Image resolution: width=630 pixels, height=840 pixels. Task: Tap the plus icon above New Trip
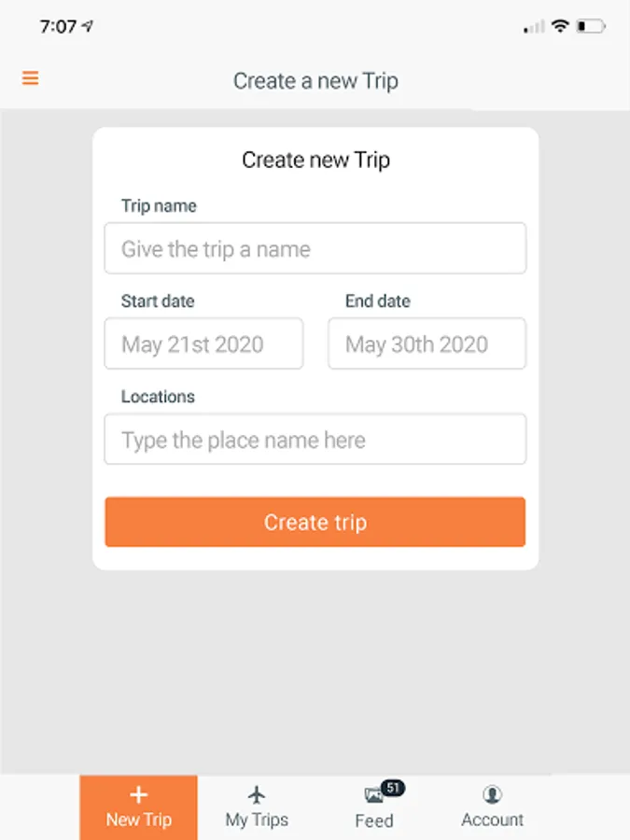(x=138, y=794)
